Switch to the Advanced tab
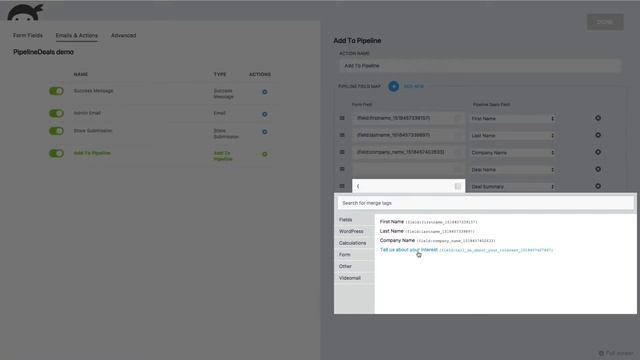 (x=123, y=36)
